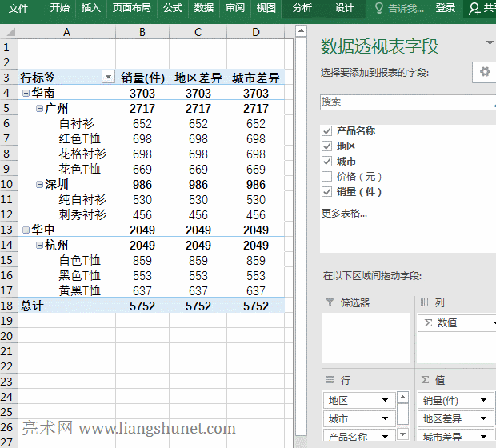Click the 登录 sign-in button
Viewport: 496px width, 448px height.
(x=446, y=8)
